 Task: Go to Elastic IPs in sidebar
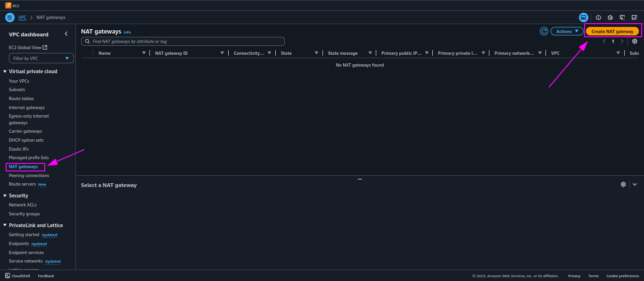point(19,149)
